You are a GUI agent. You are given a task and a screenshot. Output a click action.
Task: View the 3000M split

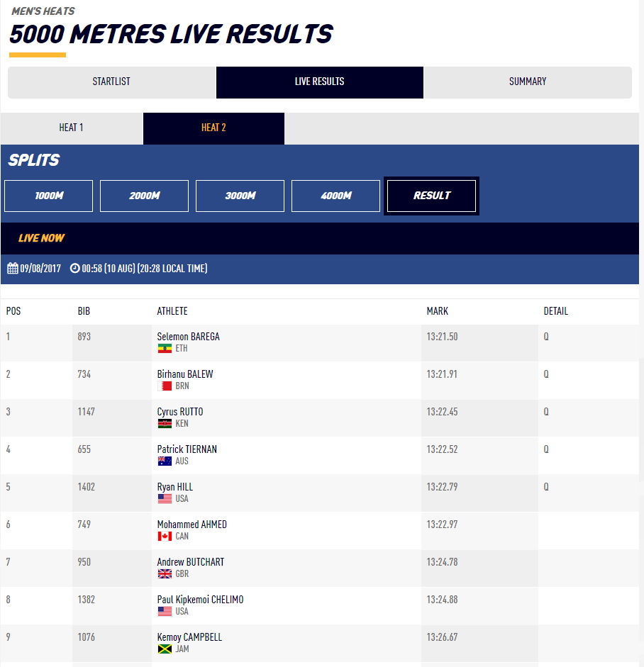(240, 196)
